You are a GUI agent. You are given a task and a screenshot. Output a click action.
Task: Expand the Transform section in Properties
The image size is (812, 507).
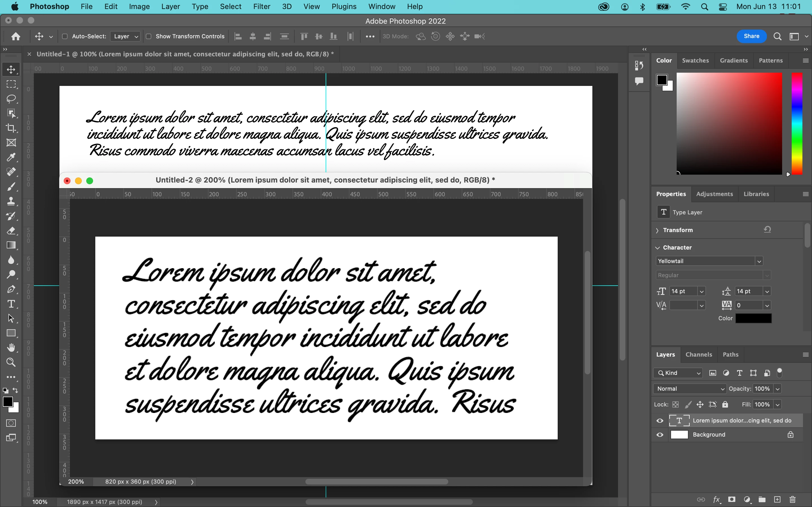(x=657, y=230)
